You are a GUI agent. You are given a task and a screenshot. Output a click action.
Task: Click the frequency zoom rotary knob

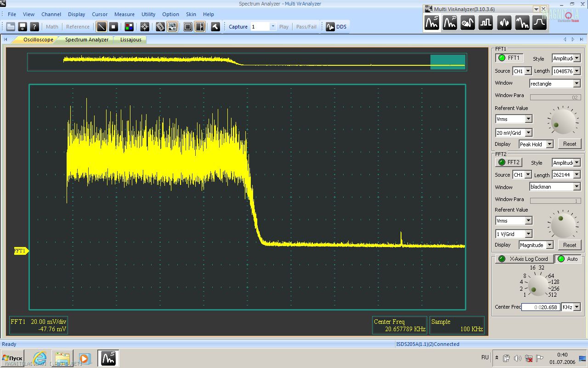click(x=537, y=285)
